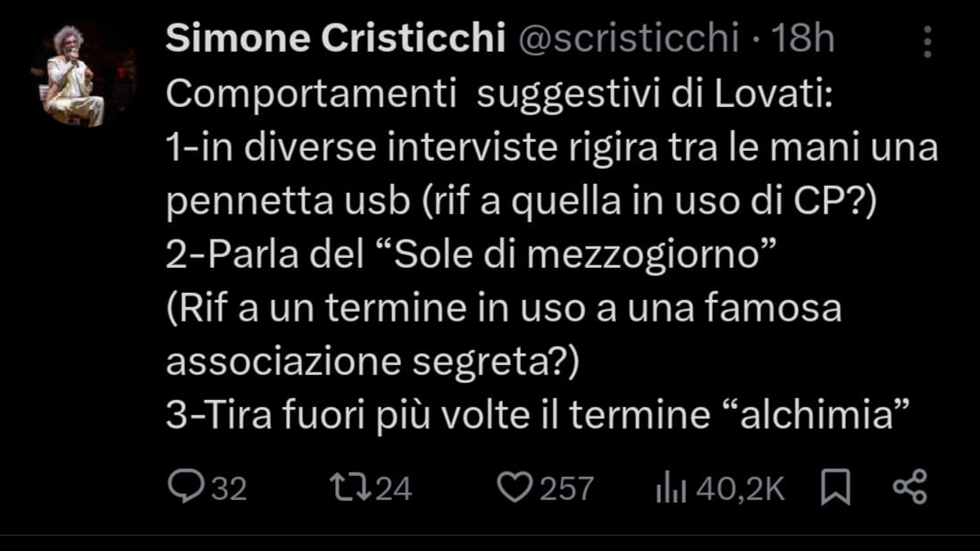Viewport: 980px width, 551px height.
Task: Bookmark this tweet by Simone Cristicchi
Action: coord(835,488)
